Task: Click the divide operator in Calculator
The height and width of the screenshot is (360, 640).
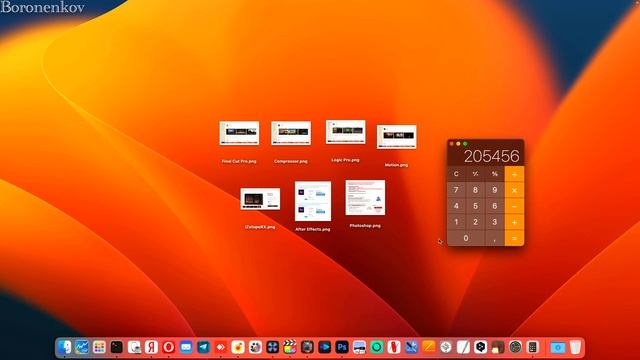Action: [x=514, y=174]
